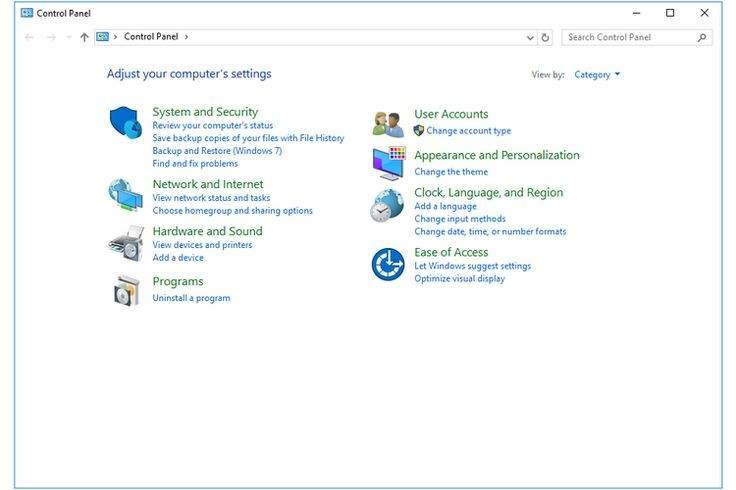Open the Clock, Language, and Region icon
This screenshot has height=490, width=736.
[388, 206]
